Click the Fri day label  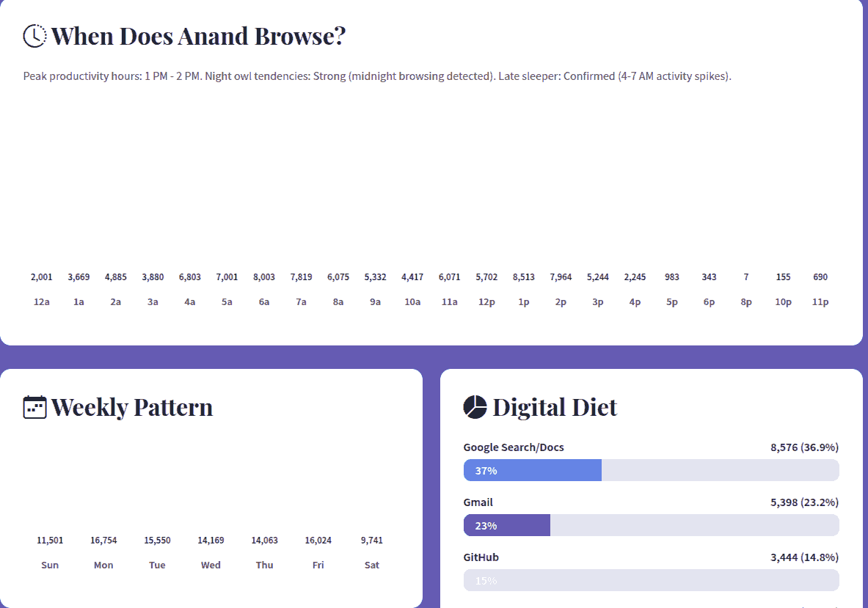tap(318, 565)
